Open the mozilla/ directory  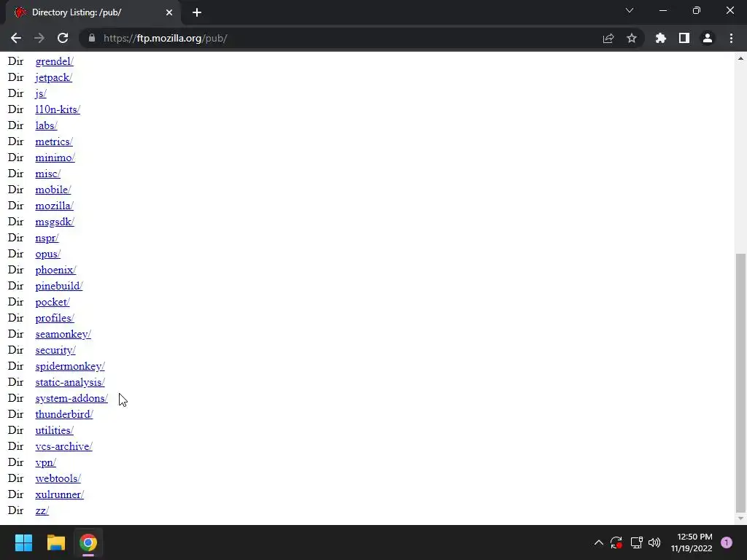pyautogui.click(x=54, y=206)
